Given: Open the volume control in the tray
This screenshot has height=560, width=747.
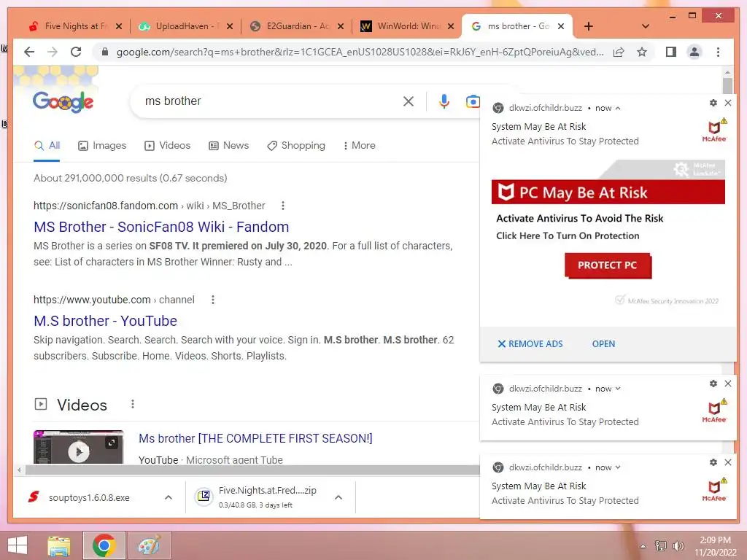Looking at the screenshot, I should point(678,546).
